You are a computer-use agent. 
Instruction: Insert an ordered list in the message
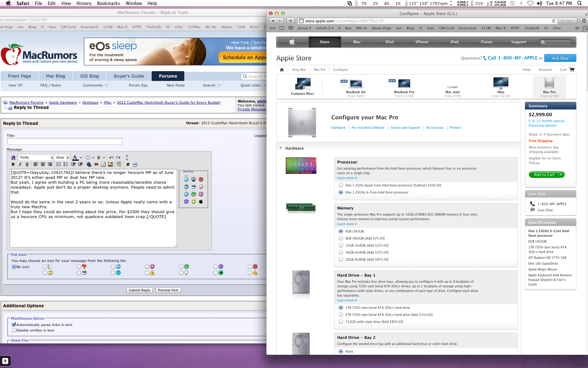click(59, 164)
